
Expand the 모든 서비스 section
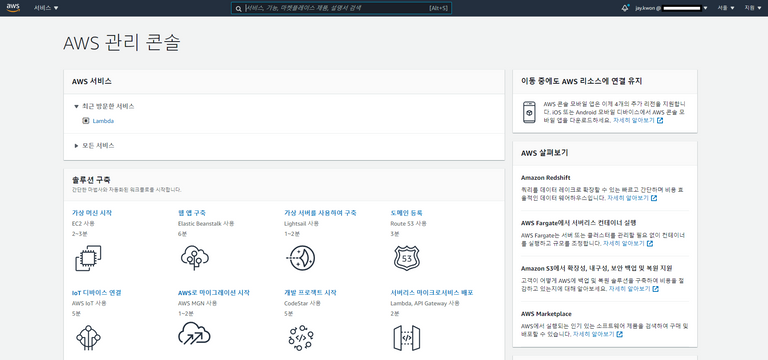tap(94, 145)
